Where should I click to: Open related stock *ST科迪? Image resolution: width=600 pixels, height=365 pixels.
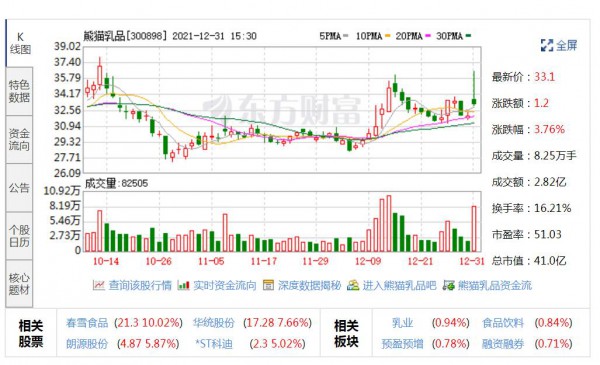click(x=214, y=344)
